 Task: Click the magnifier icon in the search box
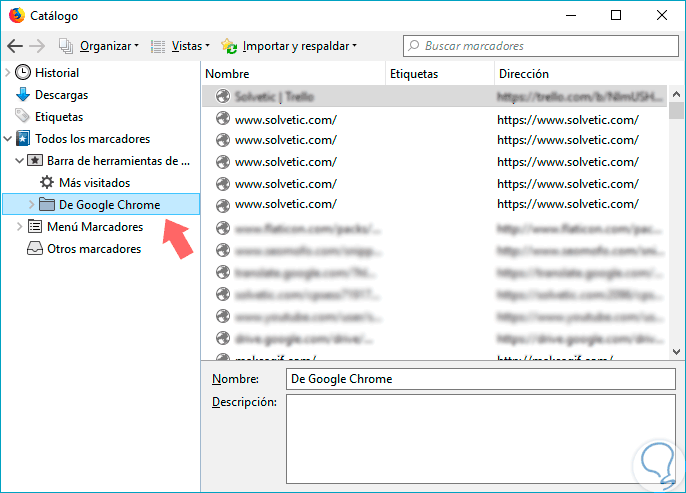pyautogui.click(x=413, y=45)
